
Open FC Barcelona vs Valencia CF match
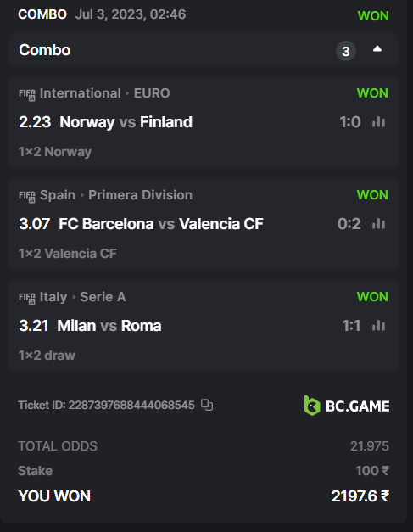pyautogui.click(x=161, y=224)
